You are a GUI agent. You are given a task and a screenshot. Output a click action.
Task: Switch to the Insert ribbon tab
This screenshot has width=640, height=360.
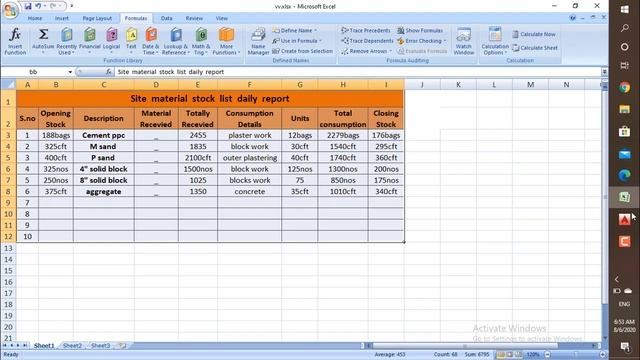pyautogui.click(x=62, y=18)
